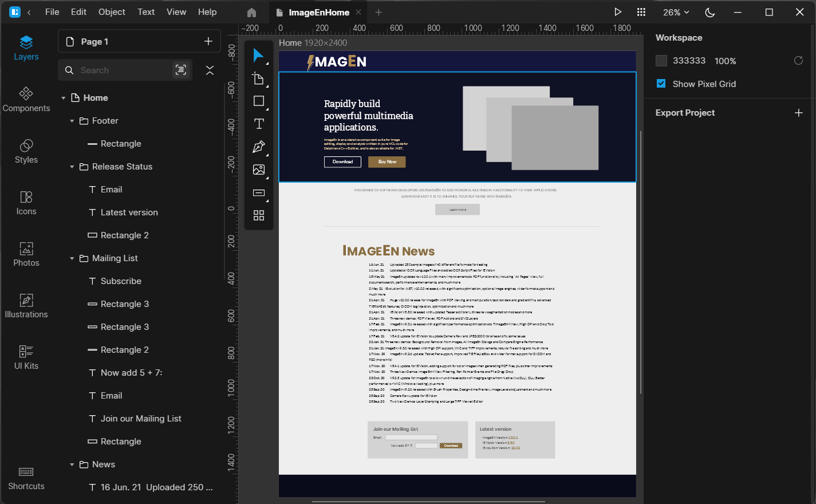Viewport: 816px width, 504px height.
Task: Select the Pen tool
Action: tap(258, 147)
